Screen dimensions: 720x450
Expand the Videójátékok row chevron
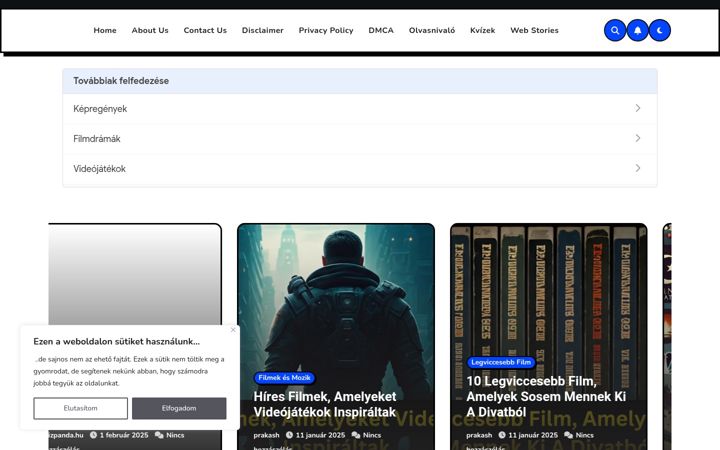(638, 168)
